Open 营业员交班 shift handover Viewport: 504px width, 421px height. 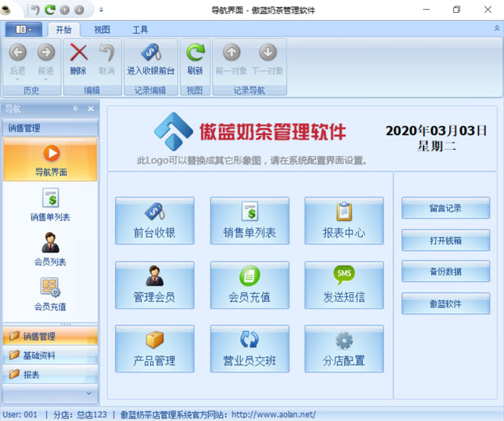(x=250, y=348)
